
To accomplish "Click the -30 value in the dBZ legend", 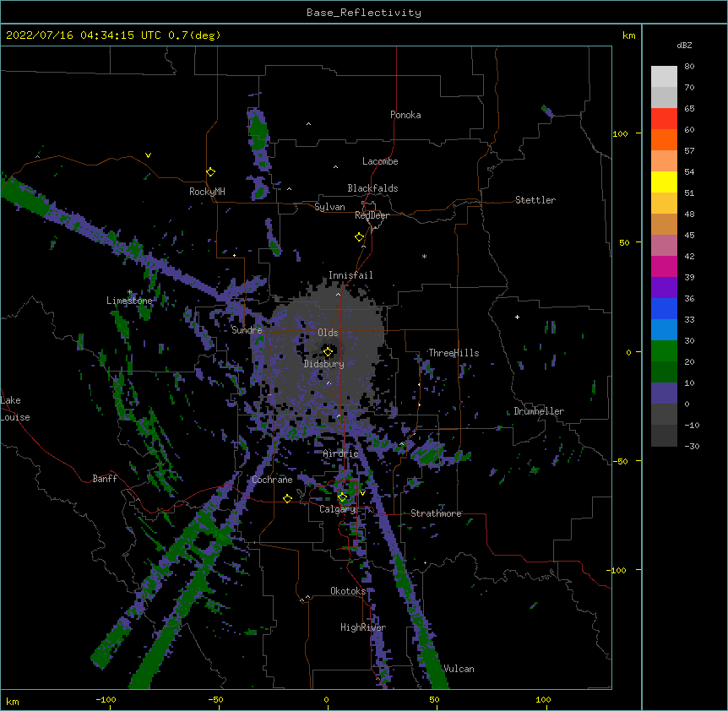I will (692, 446).
